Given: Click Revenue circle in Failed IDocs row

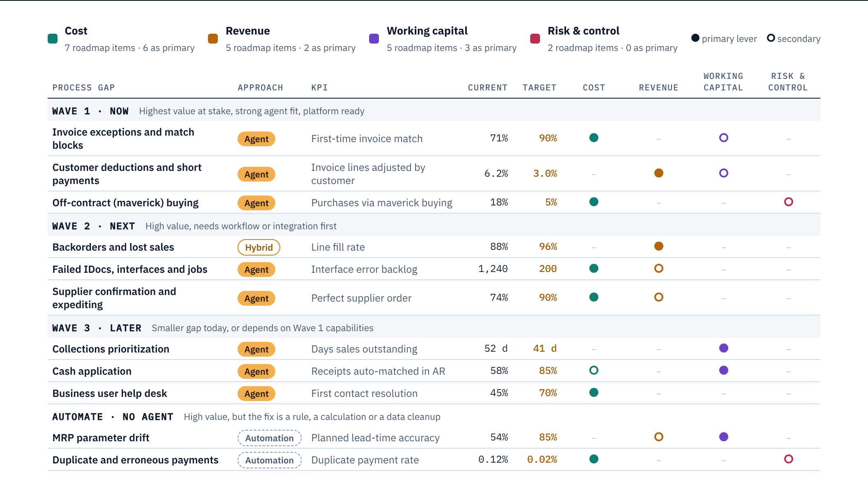Looking at the screenshot, I should 659,268.
